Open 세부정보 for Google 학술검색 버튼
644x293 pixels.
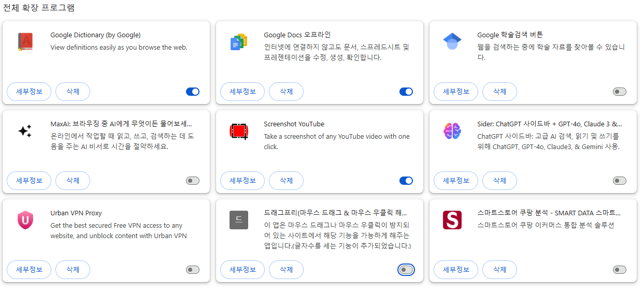click(x=456, y=92)
